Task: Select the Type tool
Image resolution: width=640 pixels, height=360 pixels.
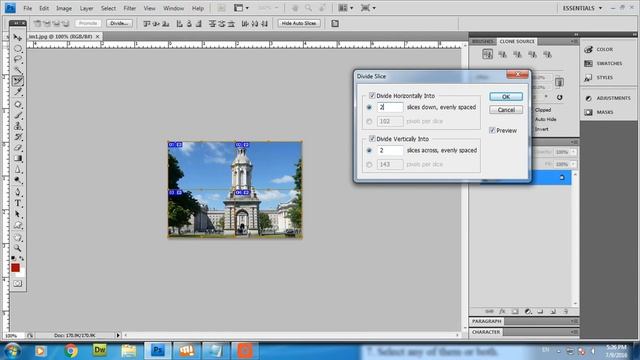Action: (x=18, y=203)
